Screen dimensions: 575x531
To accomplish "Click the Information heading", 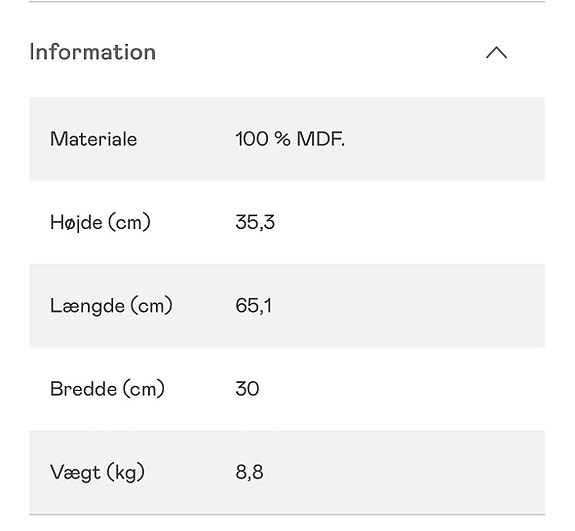I will (92, 52).
